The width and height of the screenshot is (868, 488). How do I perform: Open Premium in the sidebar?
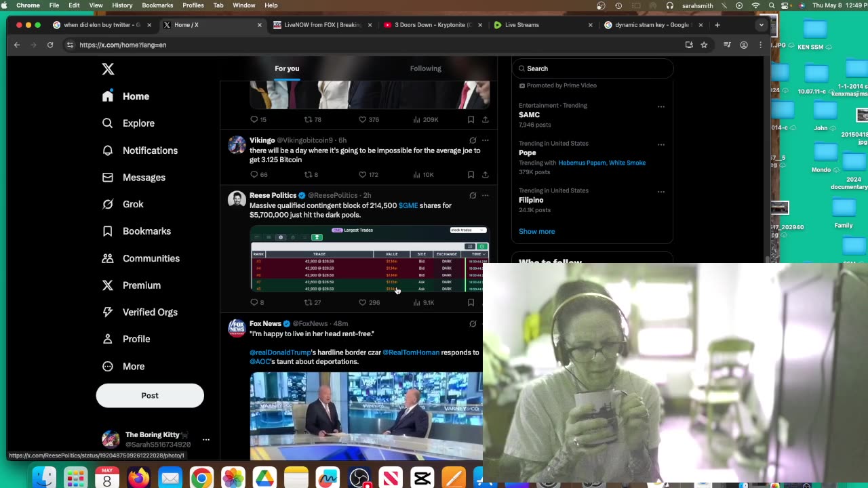132,285
